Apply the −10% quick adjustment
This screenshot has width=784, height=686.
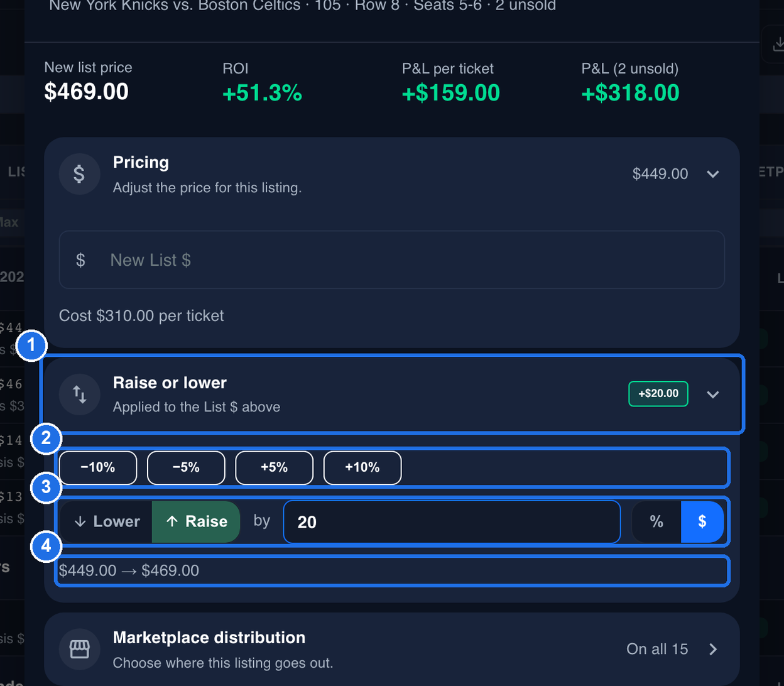(98, 467)
